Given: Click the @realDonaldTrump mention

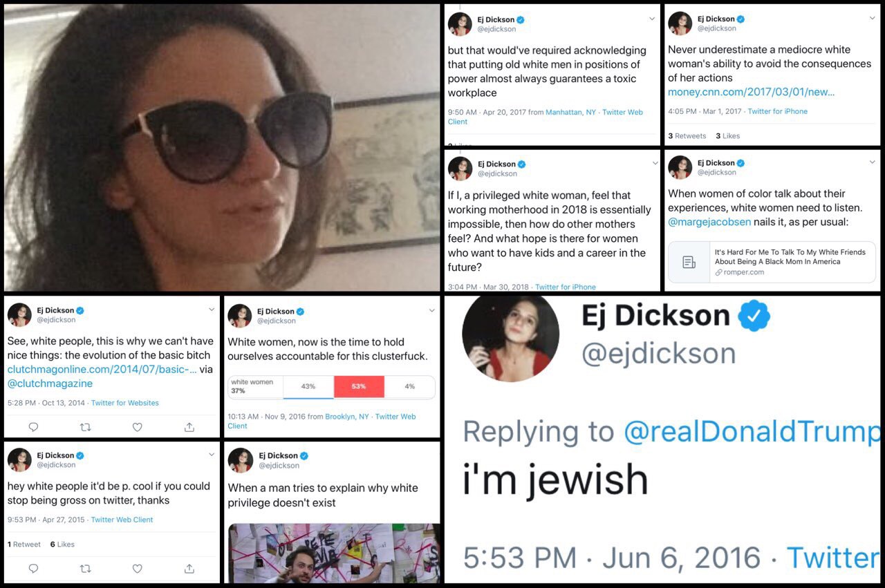Looking at the screenshot, I should coord(752,432).
